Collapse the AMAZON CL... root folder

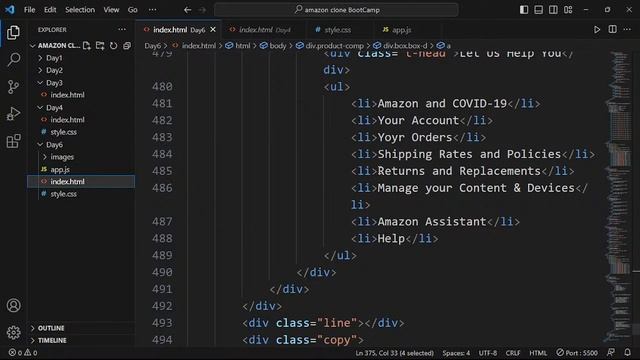point(55,46)
